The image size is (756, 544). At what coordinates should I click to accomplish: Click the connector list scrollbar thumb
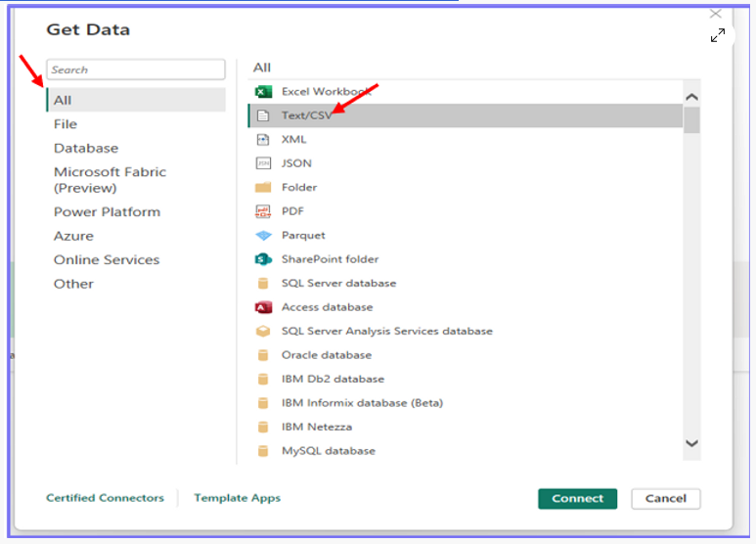(691, 120)
